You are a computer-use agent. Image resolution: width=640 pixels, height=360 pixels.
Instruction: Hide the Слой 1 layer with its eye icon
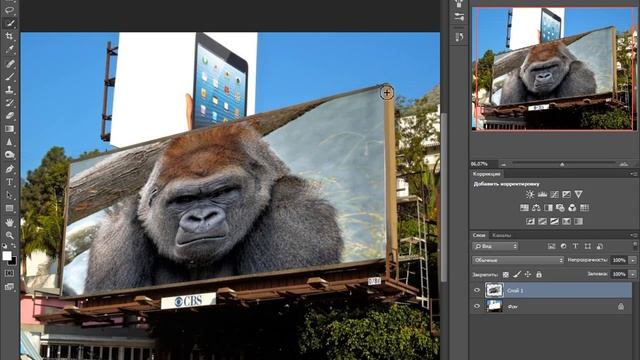click(477, 290)
